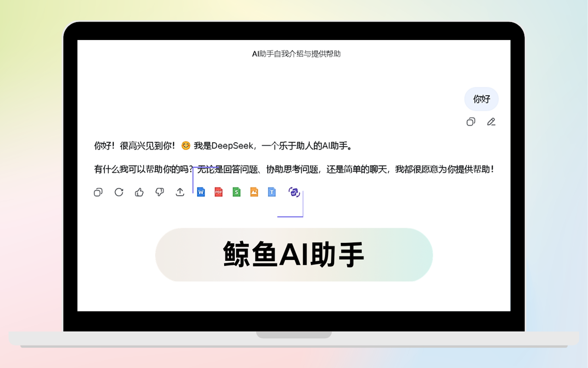Copy the AI response message
588x368 pixels.
pos(98,192)
